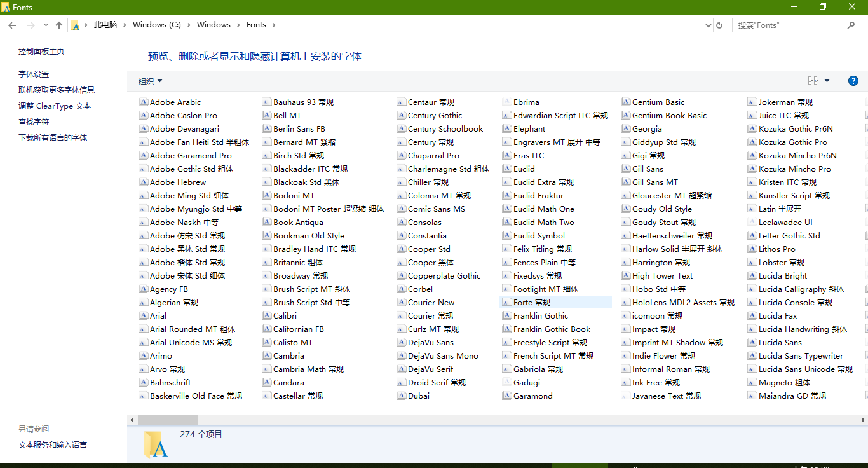Open the 组织 dropdown menu
The width and height of the screenshot is (868, 468).
click(x=151, y=81)
